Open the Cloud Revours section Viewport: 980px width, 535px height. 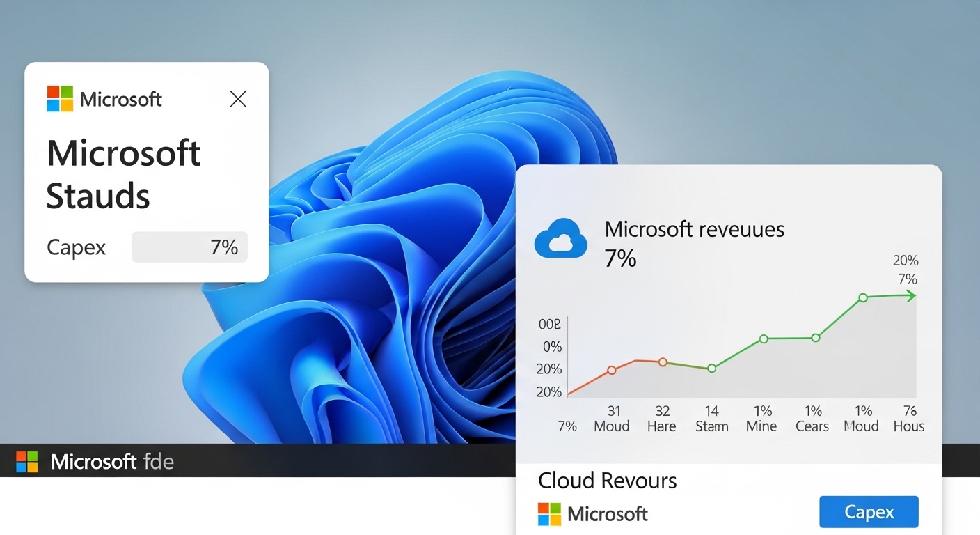(x=606, y=480)
